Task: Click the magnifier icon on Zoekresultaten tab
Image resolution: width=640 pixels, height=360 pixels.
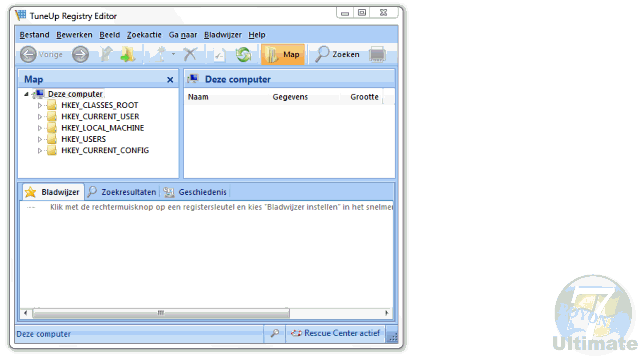Action: 92,191
